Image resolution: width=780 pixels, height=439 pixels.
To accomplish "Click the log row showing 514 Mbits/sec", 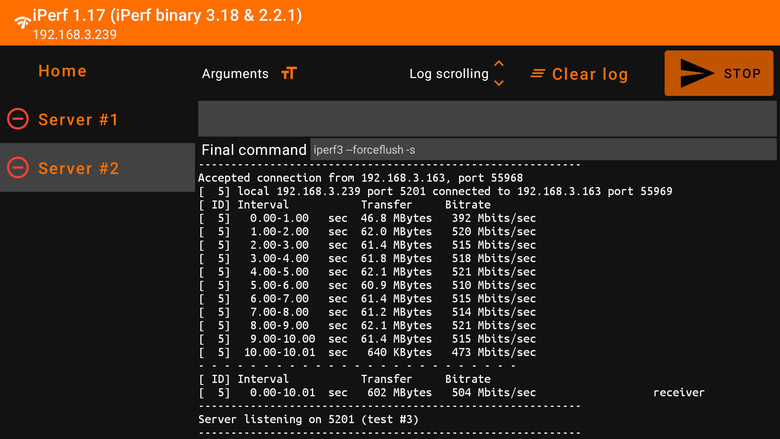I will (x=367, y=312).
